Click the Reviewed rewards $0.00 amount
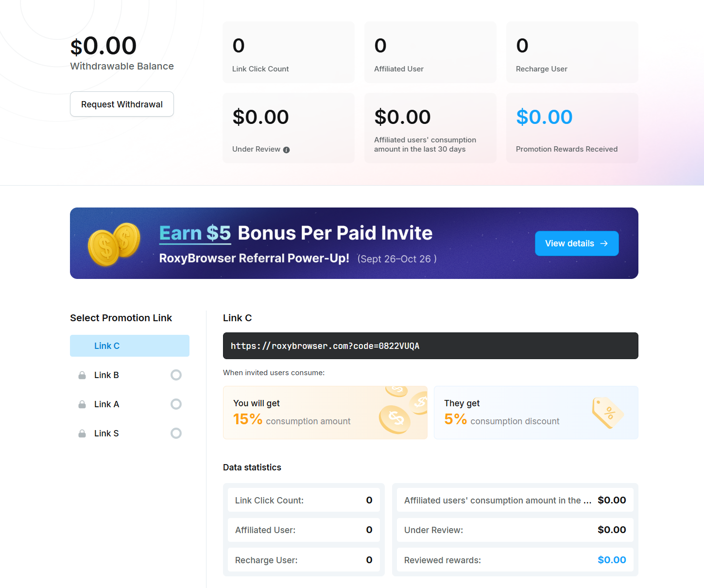704x588 pixels. click(611, 560)
